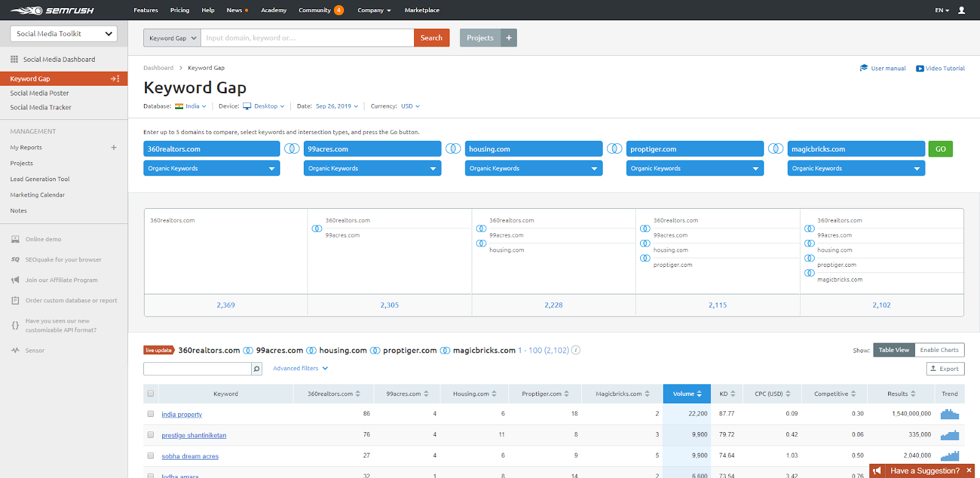The height and width of the screenshot is (478, 980).
Task: Click the search magnifier icon in keyword filter
Action: (x=257, y=369)
